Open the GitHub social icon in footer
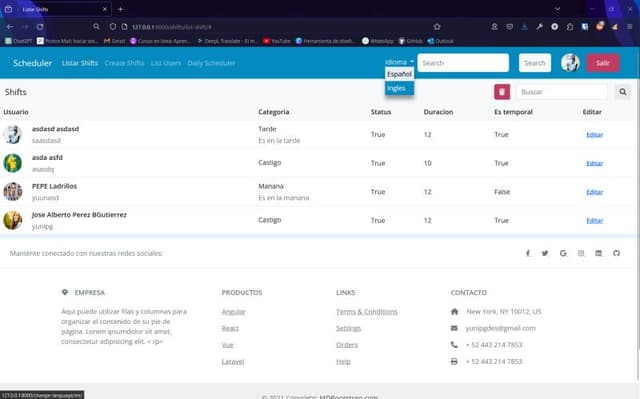This screenshot has height=399, width=640. 616,253
